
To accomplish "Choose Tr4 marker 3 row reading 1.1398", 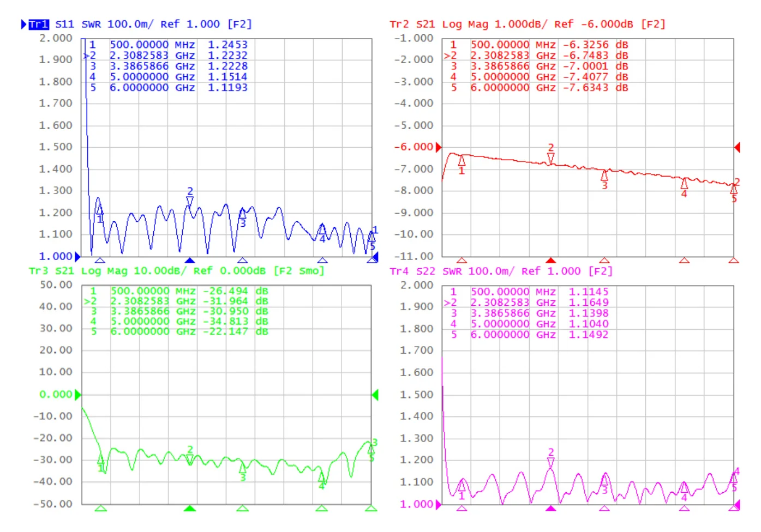I will coord(529,313).
